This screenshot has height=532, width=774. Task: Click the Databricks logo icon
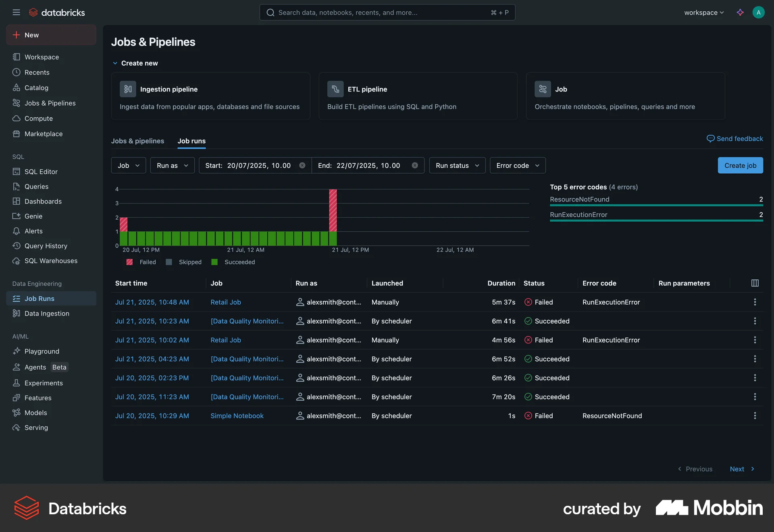(x=33, y=12)
